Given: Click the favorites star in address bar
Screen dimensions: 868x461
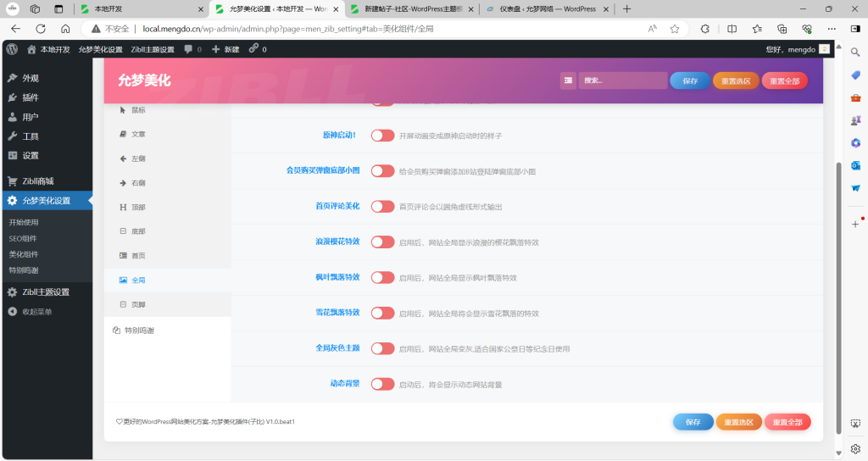Looking at the screenshot, I should pos(675,28).
